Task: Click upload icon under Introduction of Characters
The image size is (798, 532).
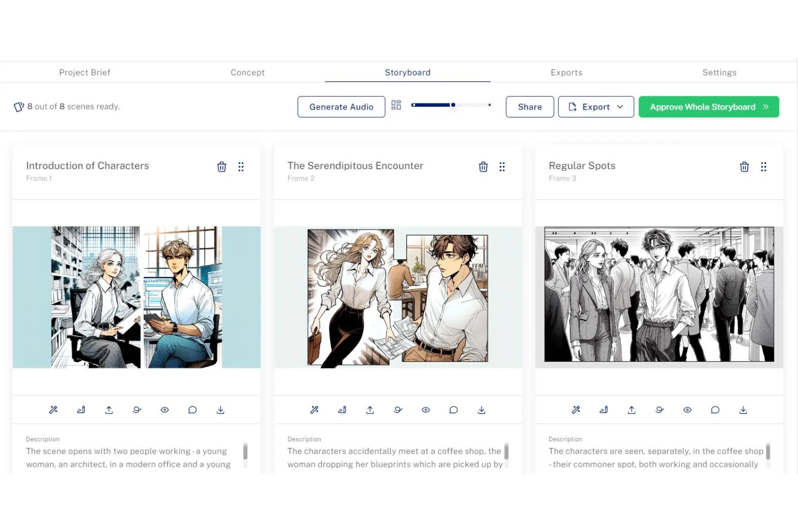Action: [x=109, y=410]
